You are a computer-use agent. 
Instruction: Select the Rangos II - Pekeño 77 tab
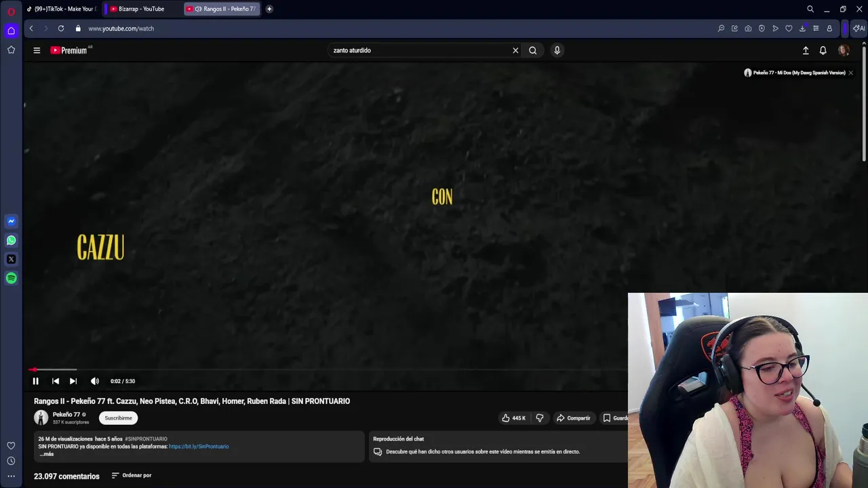[222, 9]
